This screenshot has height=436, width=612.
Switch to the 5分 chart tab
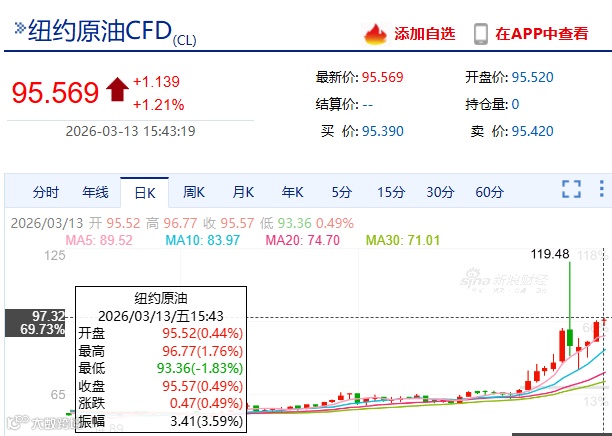[x=342, y=192]
